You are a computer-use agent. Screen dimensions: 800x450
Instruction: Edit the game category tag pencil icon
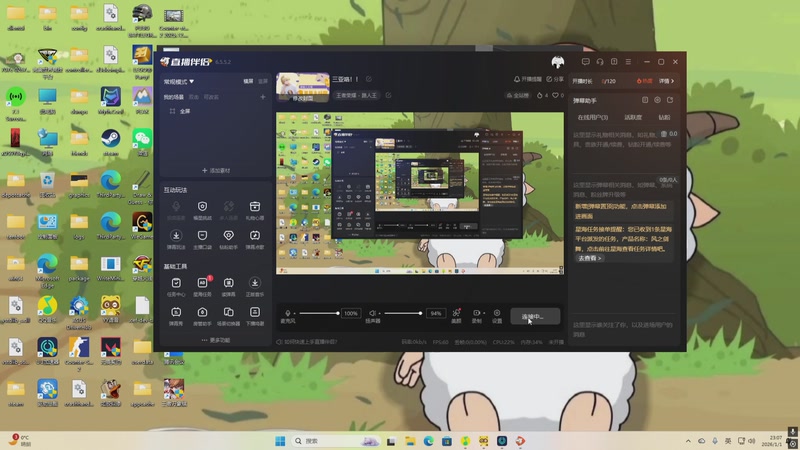388,95
